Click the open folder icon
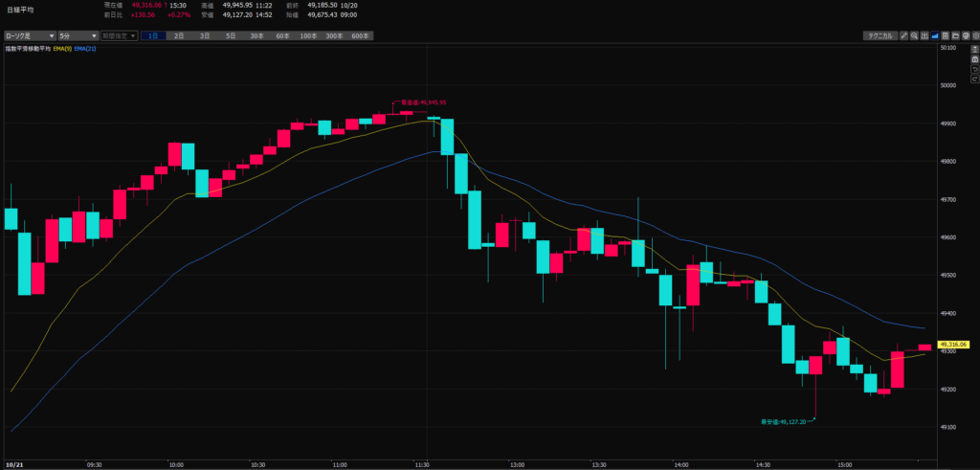The height and width of the screenshot is (470, 980). [x=957, y=35]
